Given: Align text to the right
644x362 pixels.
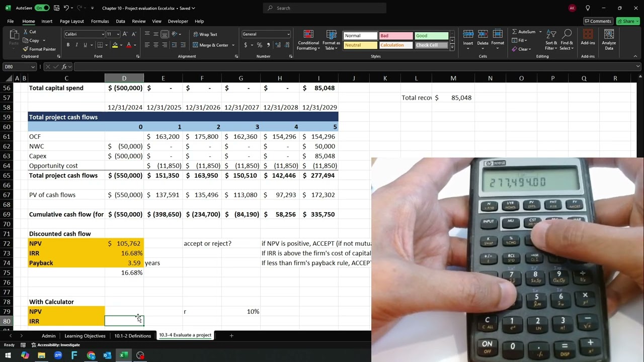Looking at the screenshot, I should tap(165, 45).
